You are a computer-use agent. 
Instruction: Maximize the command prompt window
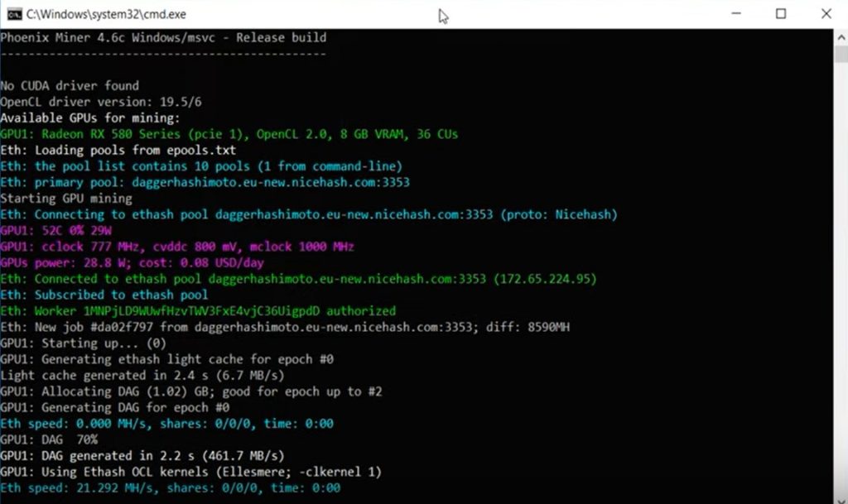[x=781, y=13]
